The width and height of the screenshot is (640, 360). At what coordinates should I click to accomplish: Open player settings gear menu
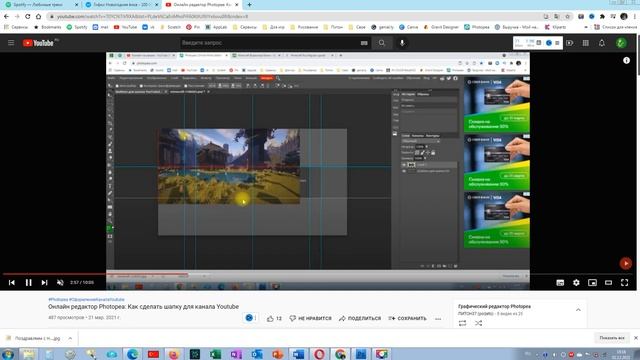coord(576,282)
